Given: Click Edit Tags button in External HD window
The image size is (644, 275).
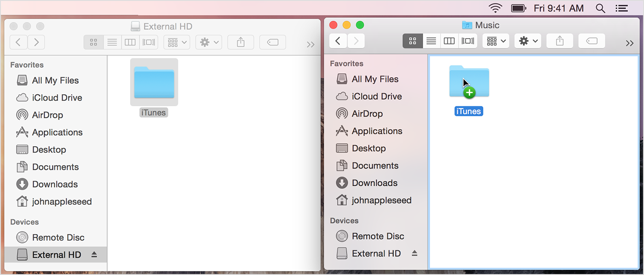Looking at the screenshot, I should tap(272, 42).
